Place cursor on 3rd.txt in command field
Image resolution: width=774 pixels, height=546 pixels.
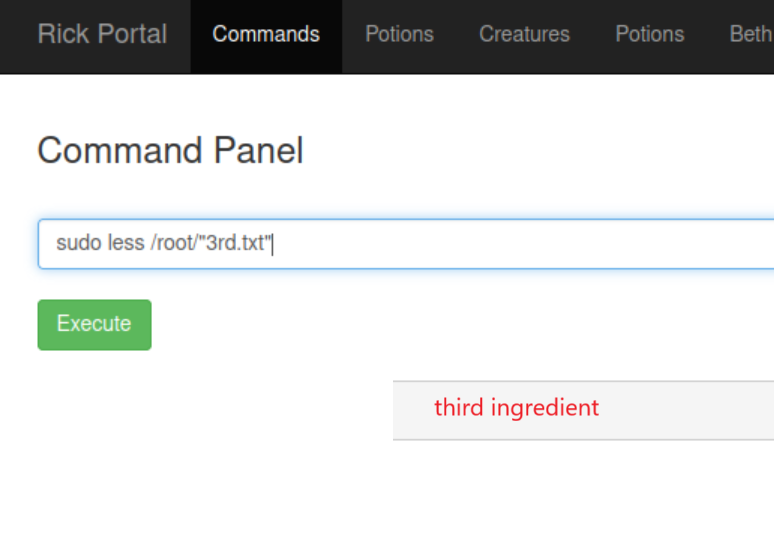coord(235,243)
